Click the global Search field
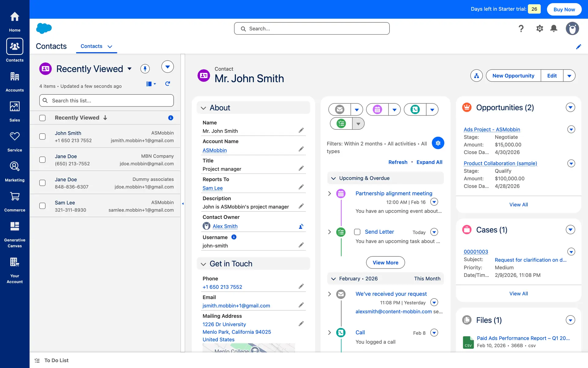The width and height of the screenshot is (588, 368). [312, 29]
